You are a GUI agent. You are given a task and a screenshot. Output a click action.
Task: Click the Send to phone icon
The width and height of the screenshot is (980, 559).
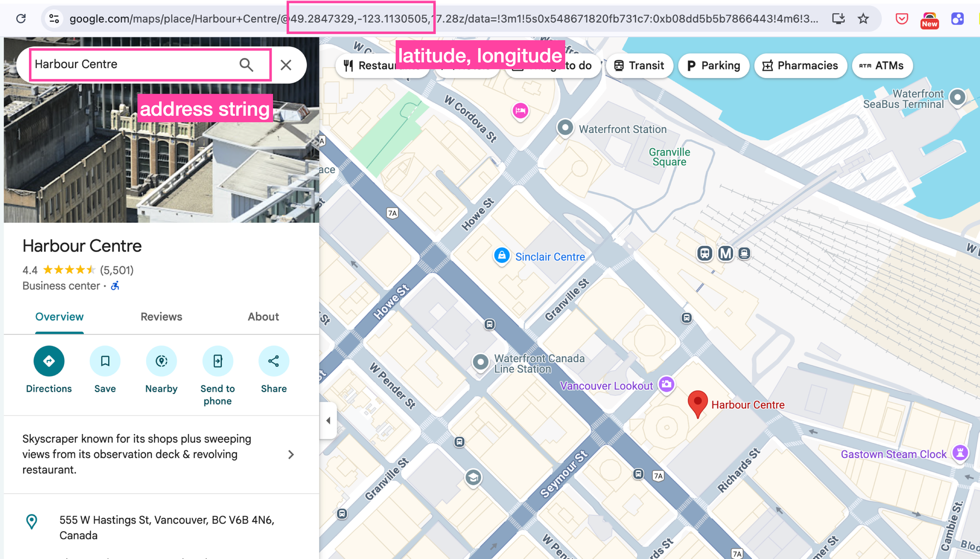coord(218,361)
